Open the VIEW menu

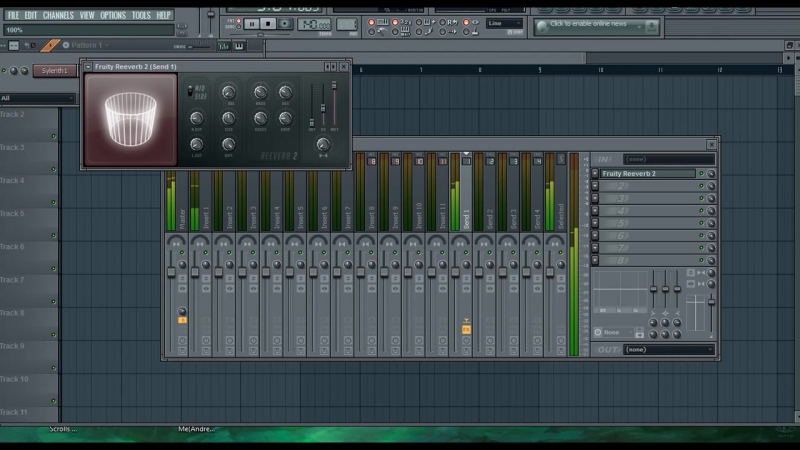coord(87,15)
